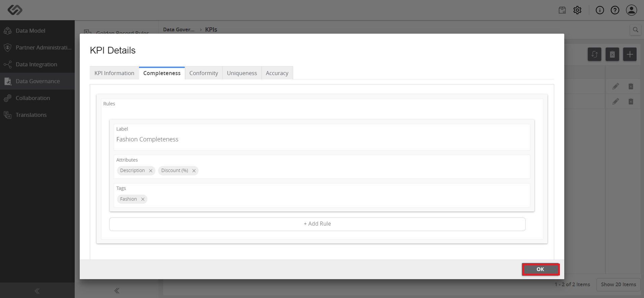Open the Show 20 Items dropdown
Image resolution: width=644 pixels, height=298 pixels.
[618, 285]
